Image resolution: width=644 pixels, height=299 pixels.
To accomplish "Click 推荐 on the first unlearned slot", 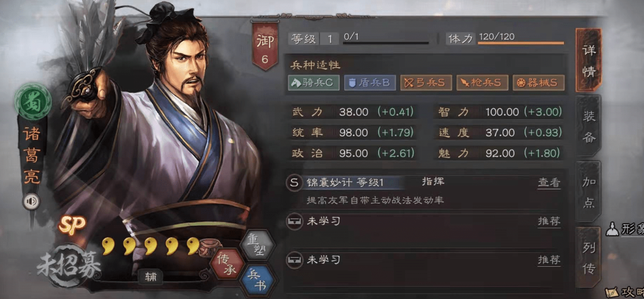I will pos(549,222).
